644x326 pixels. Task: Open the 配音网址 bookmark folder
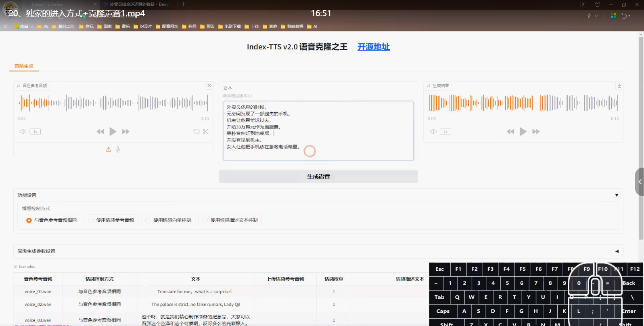(x=167, y=27)
